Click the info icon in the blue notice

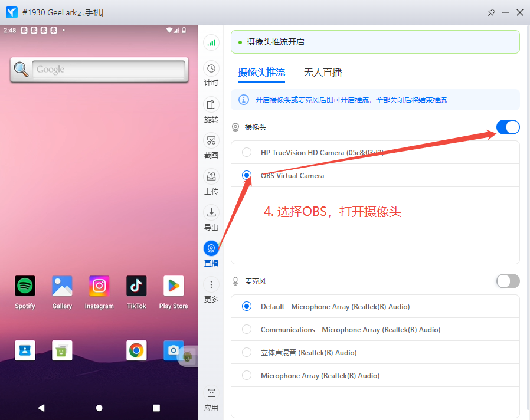coord(243,100)
